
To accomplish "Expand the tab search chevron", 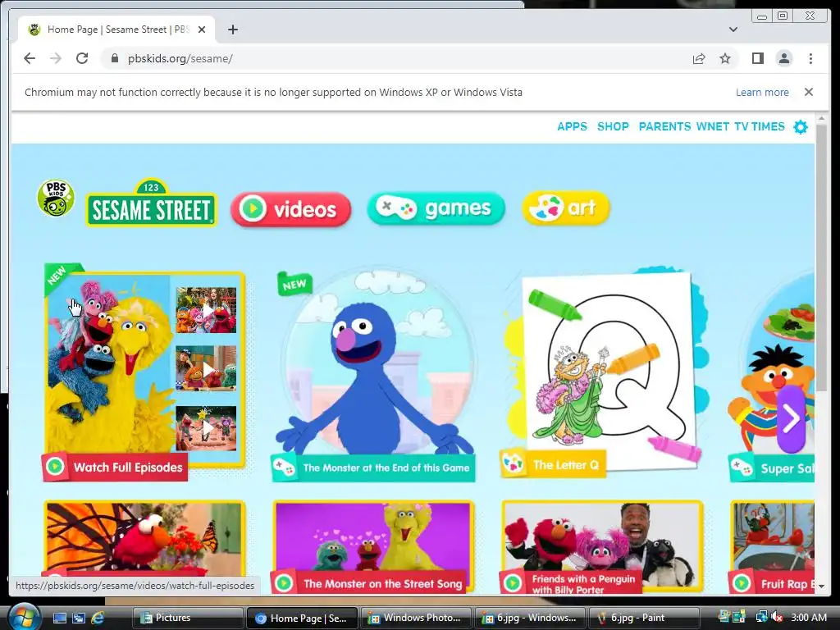I will click(x=733, y=30).
